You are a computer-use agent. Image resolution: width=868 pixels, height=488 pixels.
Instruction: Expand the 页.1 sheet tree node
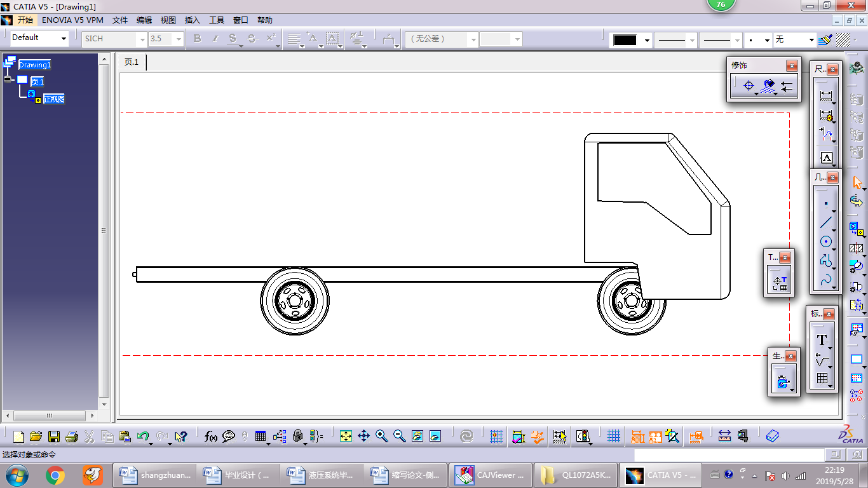[8, 80]
